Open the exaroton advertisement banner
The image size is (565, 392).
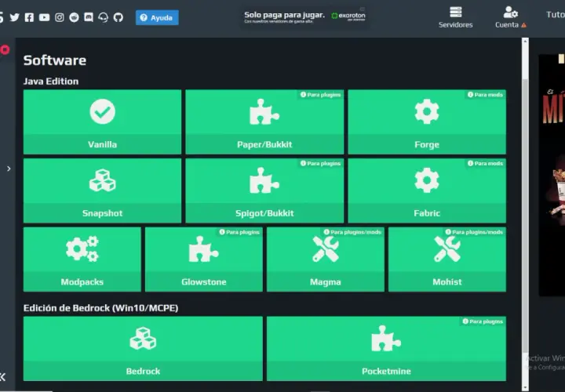pyautogui.click(x=304, y=17)
